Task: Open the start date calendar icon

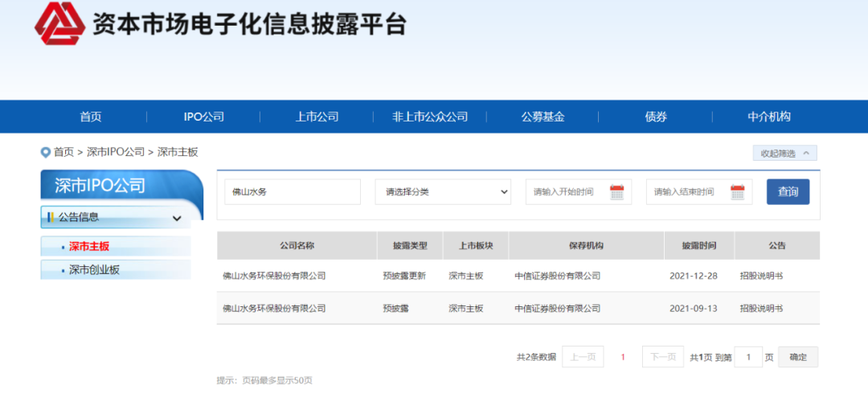Action: point(616,192)
